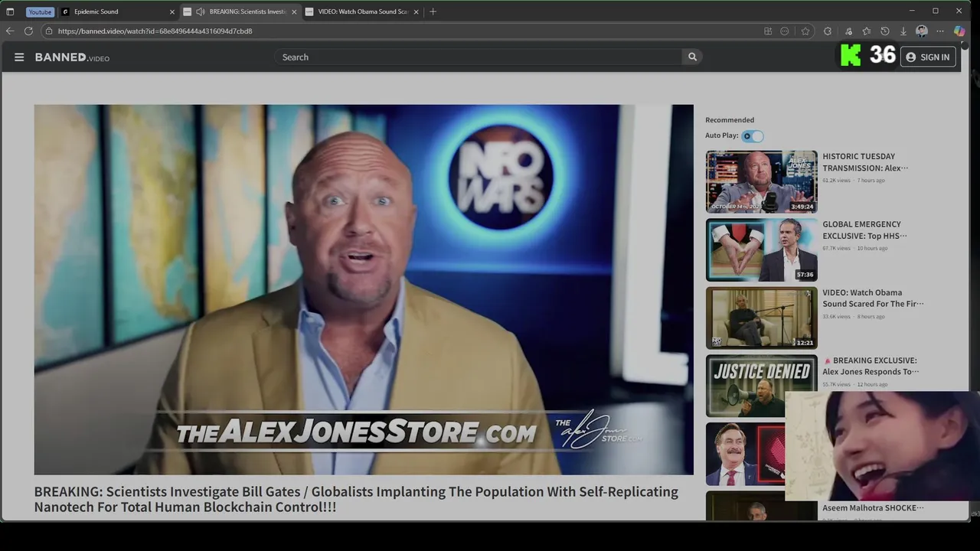
Task: Expand the Youtube tab group label
Action: [x=40, y=11]
